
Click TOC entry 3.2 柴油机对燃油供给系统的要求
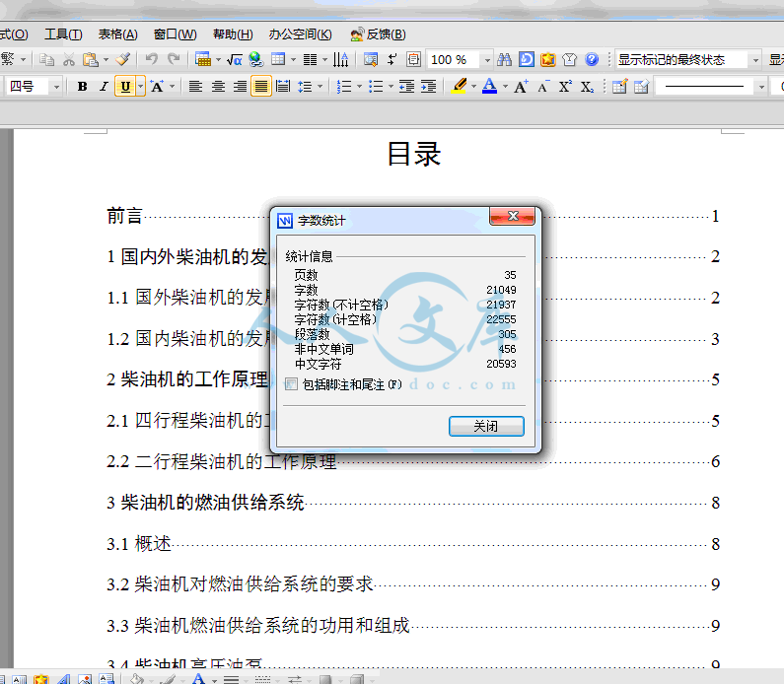[x=240, y=584]
